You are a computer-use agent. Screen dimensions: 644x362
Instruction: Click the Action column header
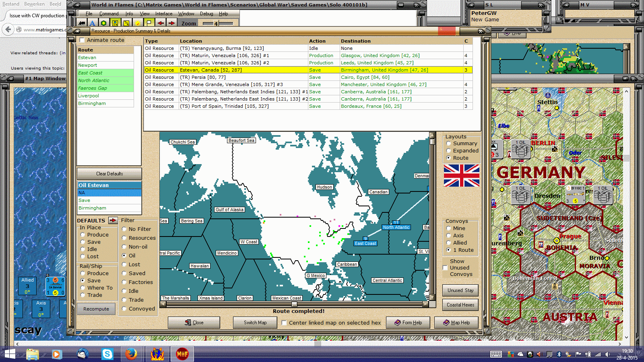[317, 41]
